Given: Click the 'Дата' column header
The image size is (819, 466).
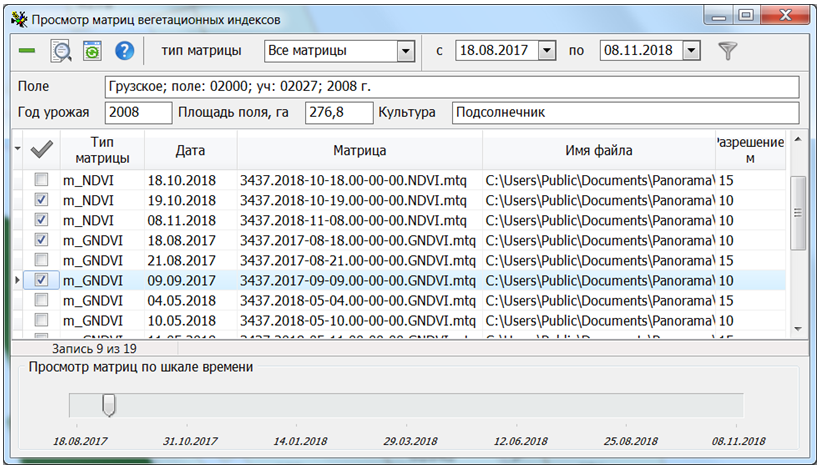Looking at the screenshot, I should (190, 151).
